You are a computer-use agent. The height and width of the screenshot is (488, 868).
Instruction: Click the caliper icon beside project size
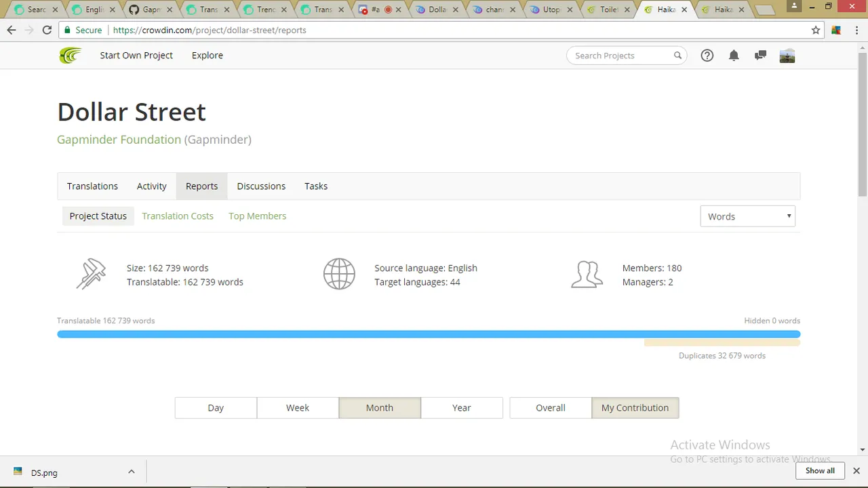pos(91,274)
